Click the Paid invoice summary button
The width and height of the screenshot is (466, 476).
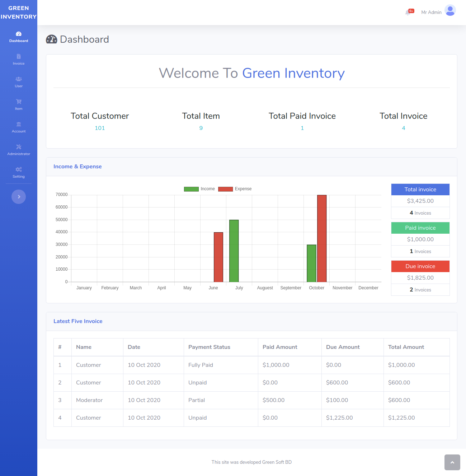[x=420, y=228]
